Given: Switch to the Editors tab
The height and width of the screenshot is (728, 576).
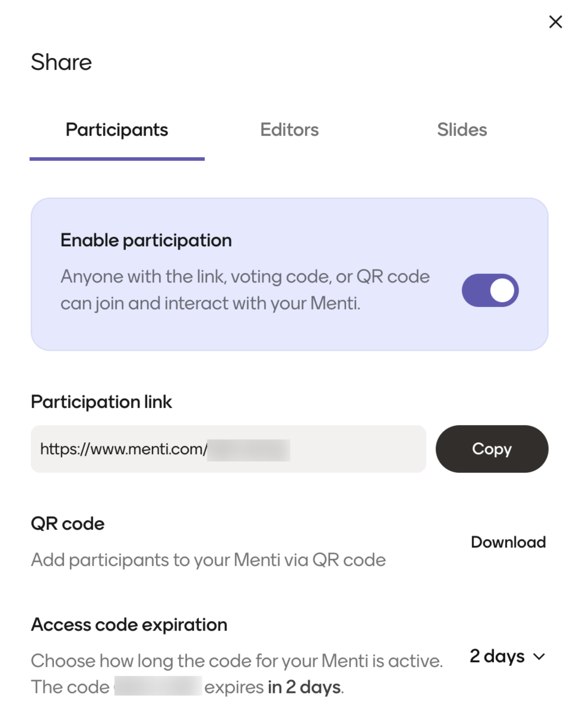Looking at the screenshot, I should point(289,130).
